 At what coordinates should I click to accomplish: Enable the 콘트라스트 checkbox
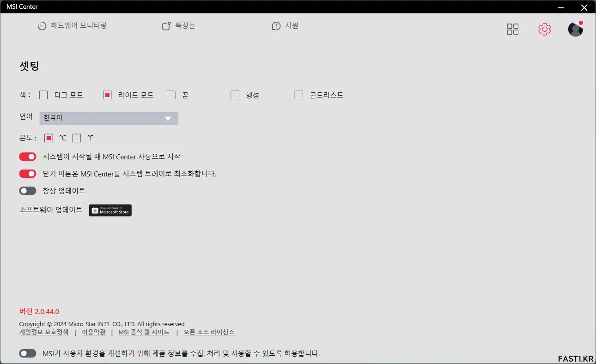pos(298,95)
